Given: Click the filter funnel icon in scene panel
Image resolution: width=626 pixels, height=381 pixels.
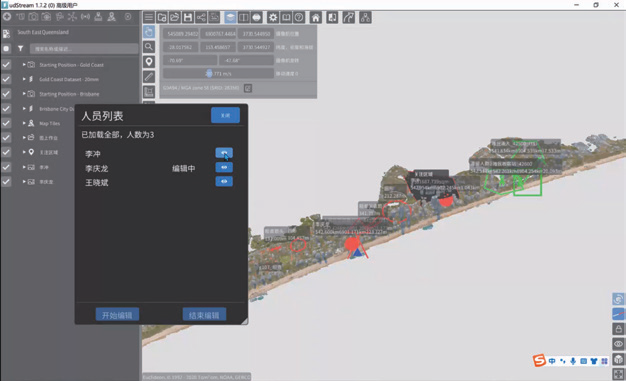Looking at the screenshot, I should coord(20,49).
